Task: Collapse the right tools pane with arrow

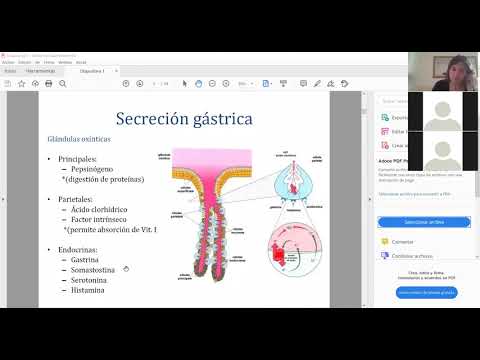Action: click(x=369, y=199)
